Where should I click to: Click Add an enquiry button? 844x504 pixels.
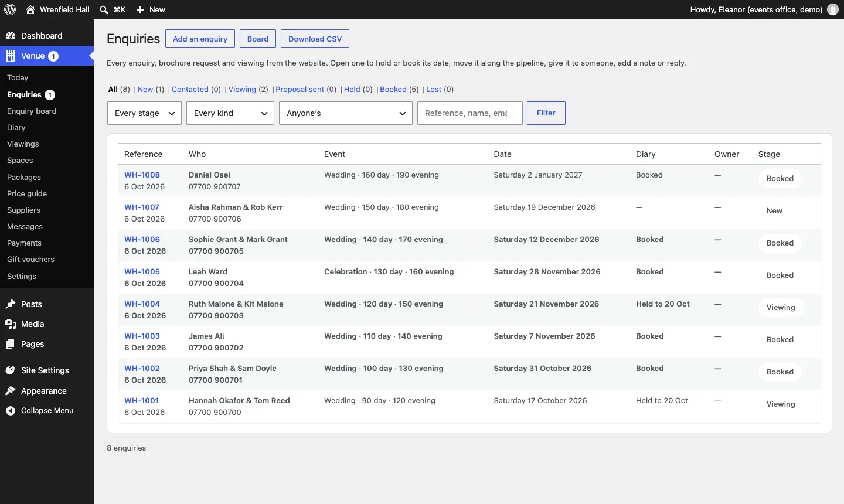pos(200,39)
